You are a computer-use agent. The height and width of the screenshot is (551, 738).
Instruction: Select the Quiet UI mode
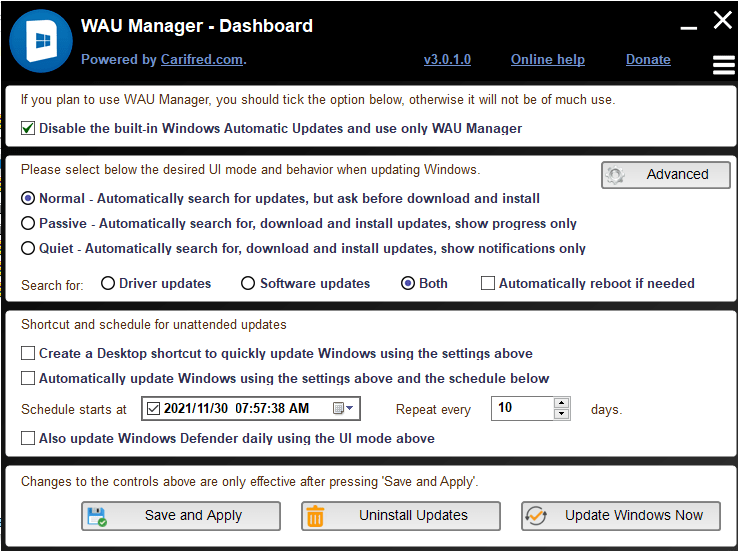[x=28, y=248]
